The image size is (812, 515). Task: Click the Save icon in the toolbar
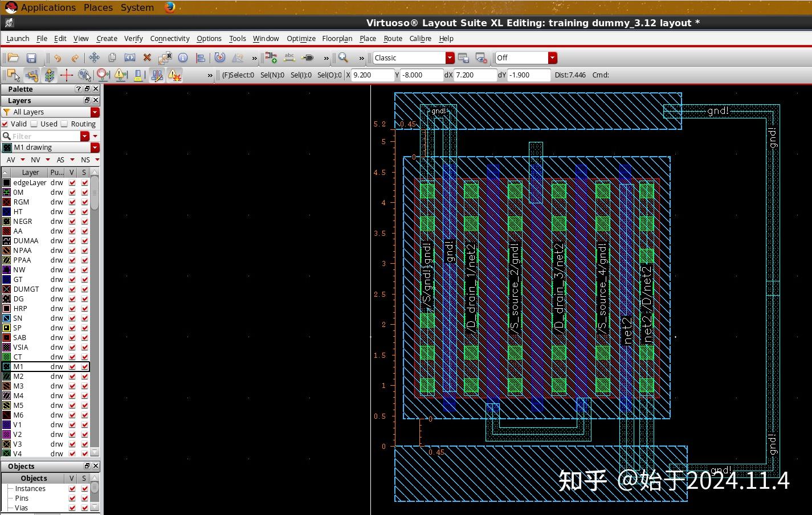(31, 58)
